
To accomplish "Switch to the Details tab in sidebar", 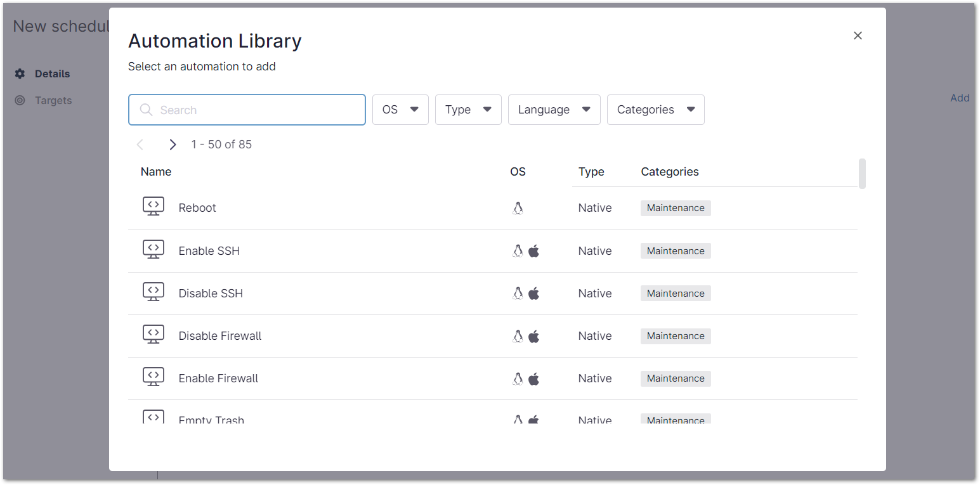I will point(52,74).
